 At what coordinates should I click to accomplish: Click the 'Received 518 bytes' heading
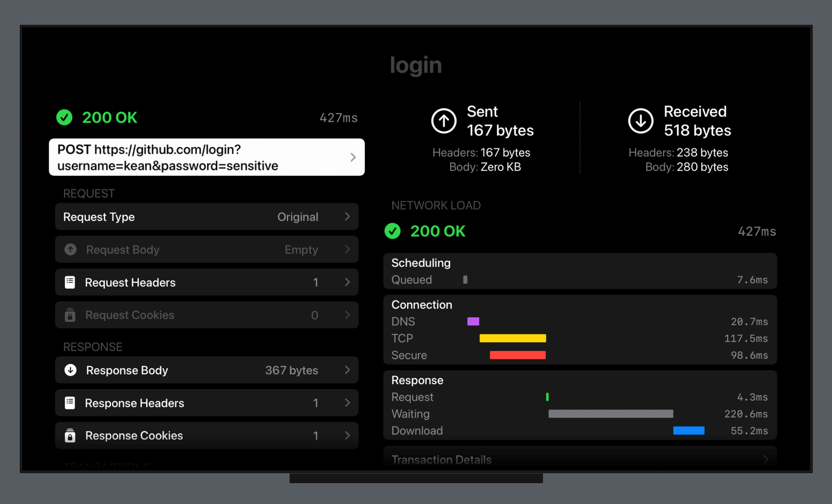[697, 121]
